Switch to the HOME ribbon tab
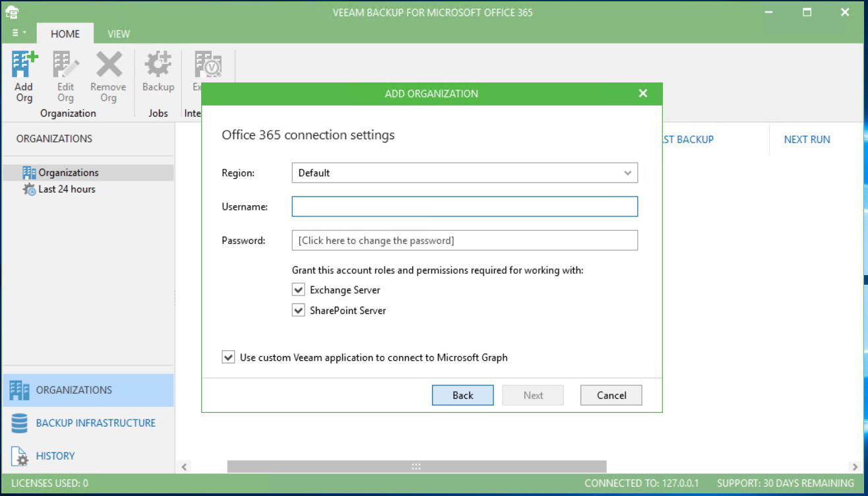The width and height of the screenshot is (868, 496). (65, 34)
